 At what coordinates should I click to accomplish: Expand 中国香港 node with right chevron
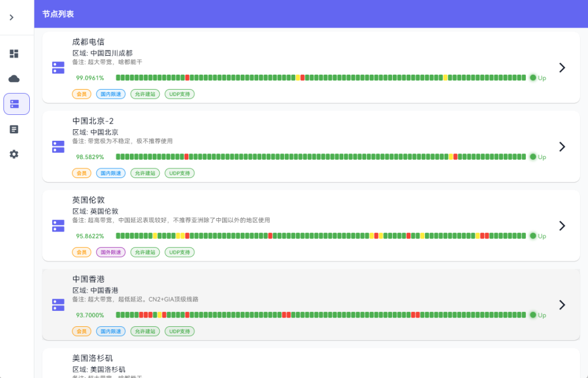pos(562,304)
